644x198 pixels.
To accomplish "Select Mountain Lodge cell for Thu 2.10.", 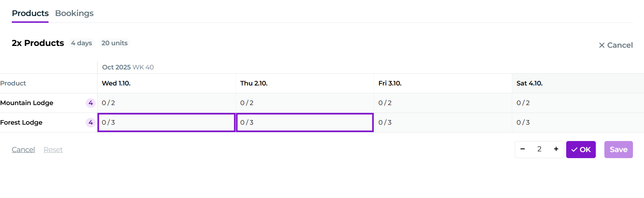I will (305, 103).
